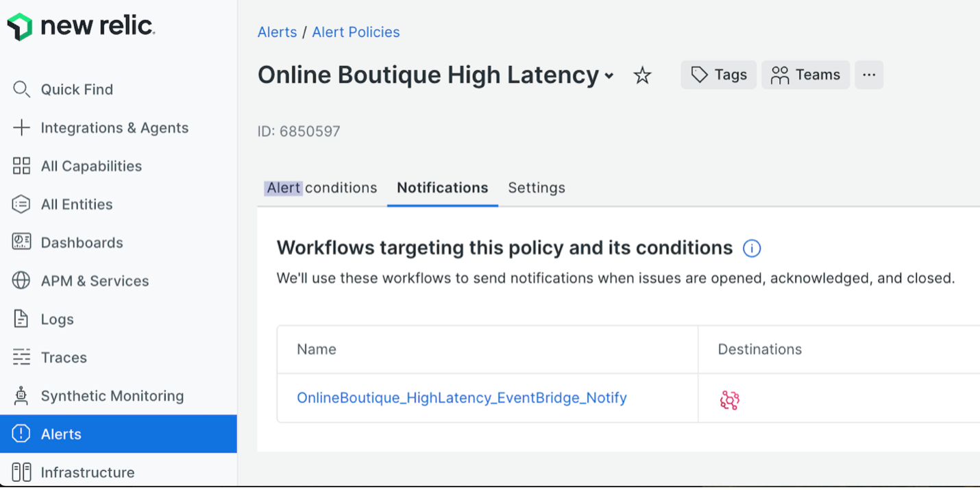Open the EventBridge destination icon in the table
The width and height of the screenshot is (980, 490).
point(729,398)
